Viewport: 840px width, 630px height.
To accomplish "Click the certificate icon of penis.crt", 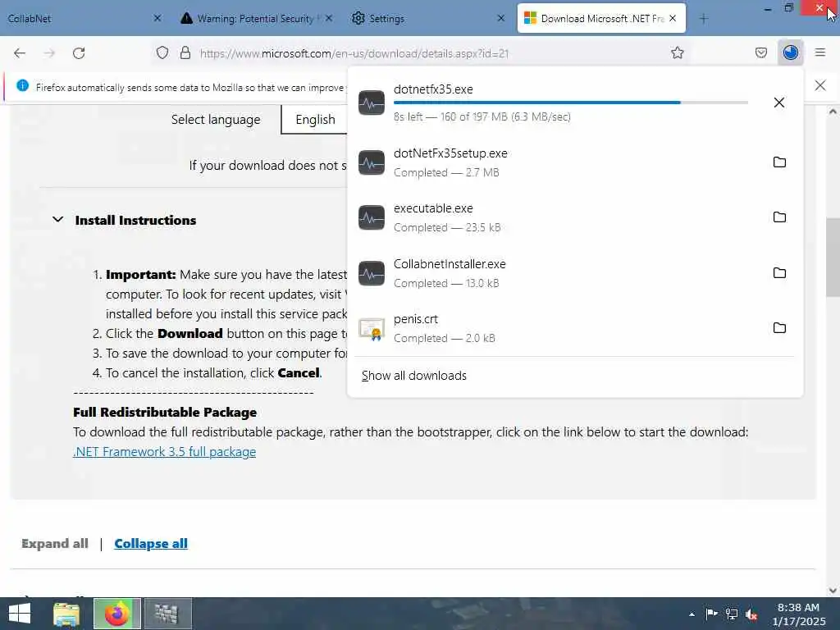I will [372, 328].
